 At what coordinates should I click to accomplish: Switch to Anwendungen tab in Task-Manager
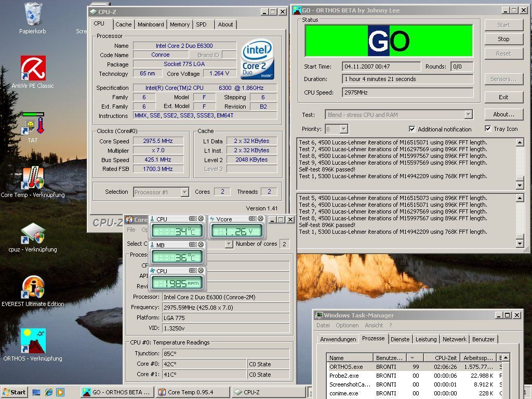(x=338, y=339)
